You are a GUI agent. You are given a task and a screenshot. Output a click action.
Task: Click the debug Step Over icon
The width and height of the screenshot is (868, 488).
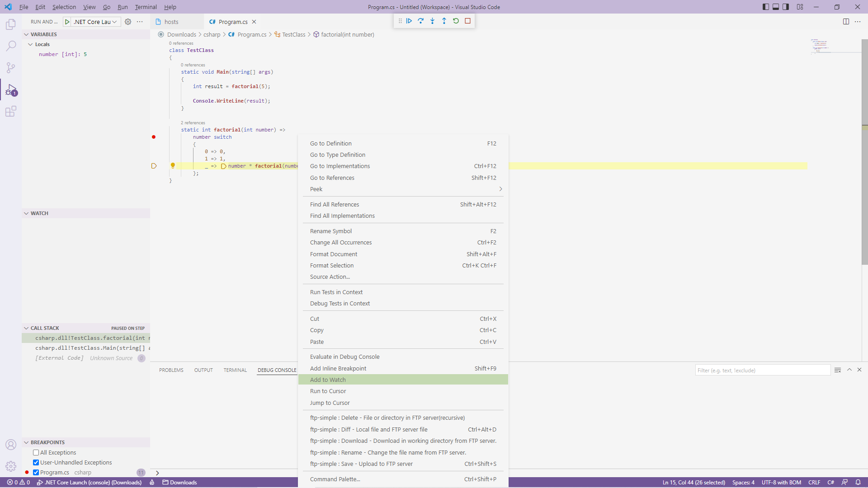[420, 21]
